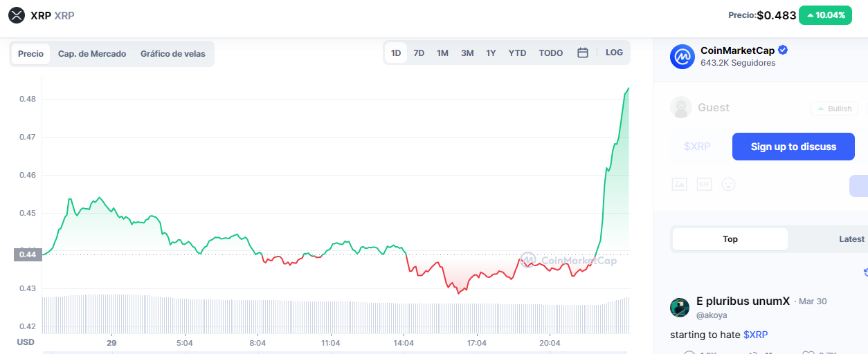The height and width of the screenshot is (354, 868).
Task: Show Latest posts in feed
Action: 851,239
